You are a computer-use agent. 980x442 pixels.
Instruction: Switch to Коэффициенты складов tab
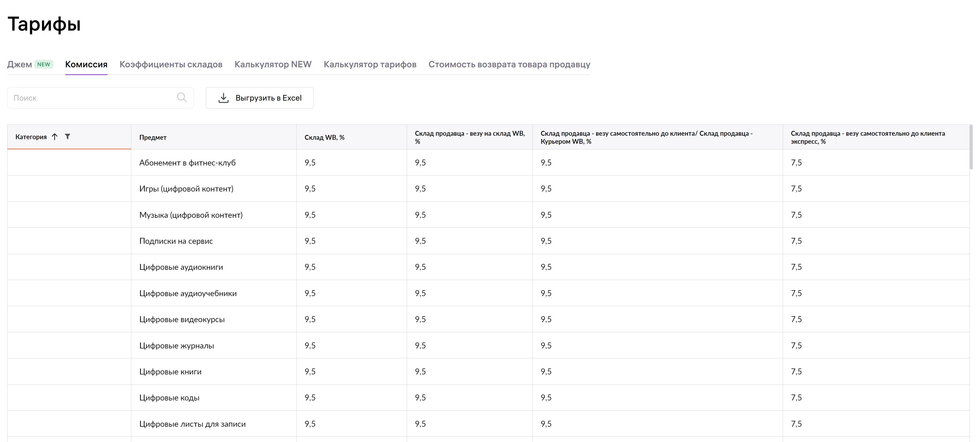[x=171, y=64]
